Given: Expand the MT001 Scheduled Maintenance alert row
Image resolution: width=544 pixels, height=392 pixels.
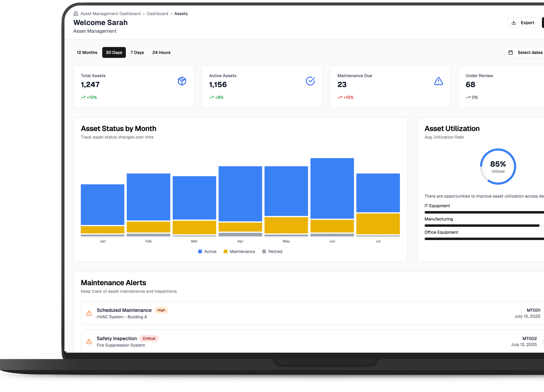Looking at the screenshot, I should click(288, 313).
